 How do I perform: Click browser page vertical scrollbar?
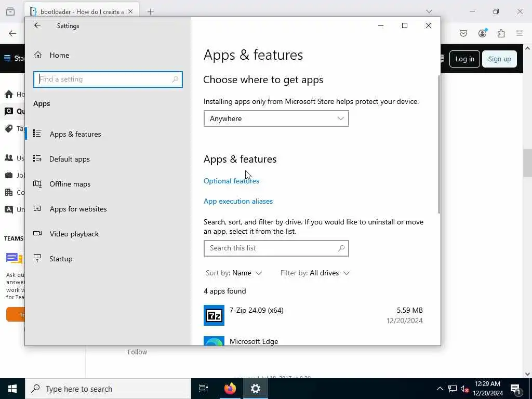[x=527, y=163]
